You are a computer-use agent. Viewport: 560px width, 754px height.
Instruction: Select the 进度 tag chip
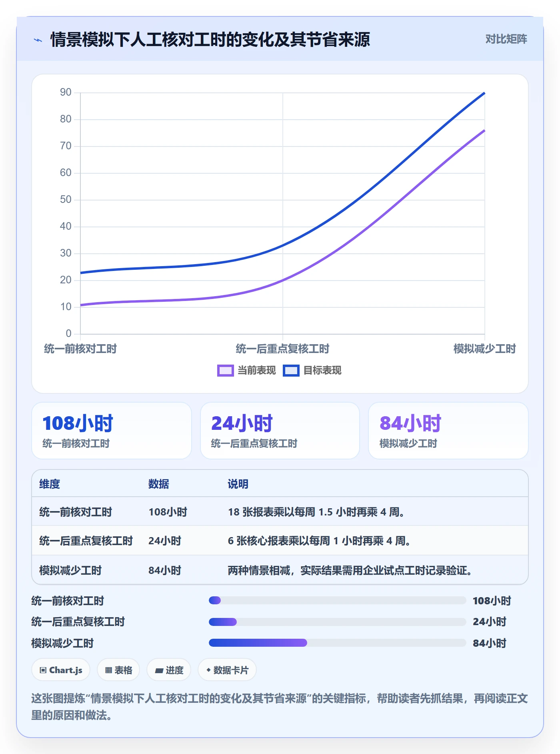point(169,670)
